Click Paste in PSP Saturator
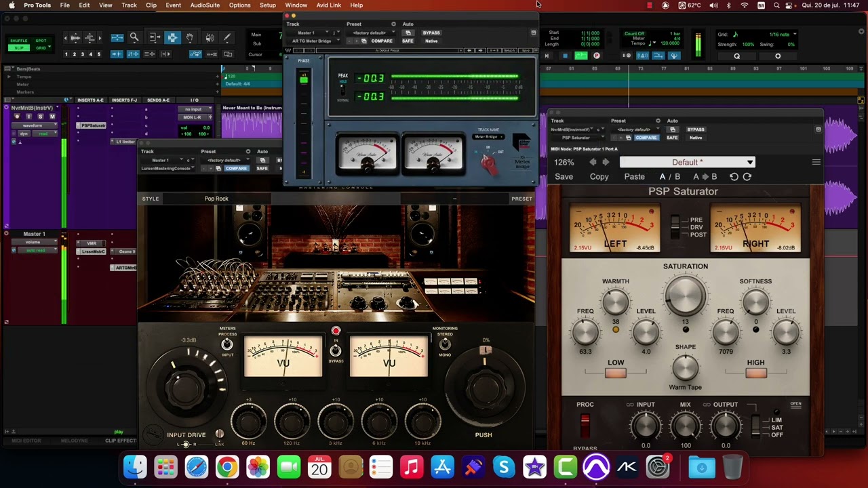Viewport: 868px width, 488px height. click(634, 177)
